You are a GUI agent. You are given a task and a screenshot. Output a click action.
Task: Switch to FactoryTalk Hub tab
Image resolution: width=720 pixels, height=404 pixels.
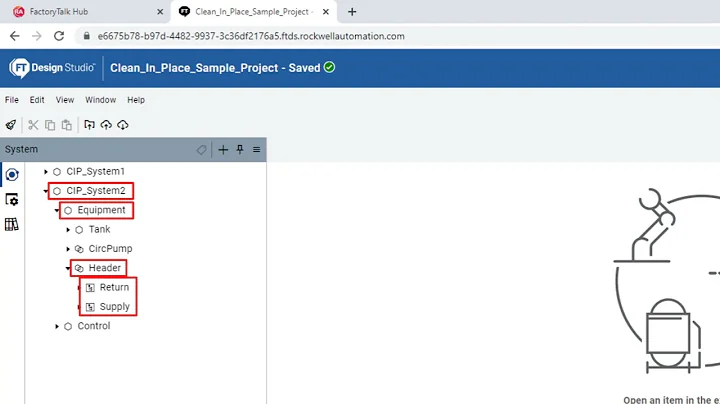click(86, 11)
